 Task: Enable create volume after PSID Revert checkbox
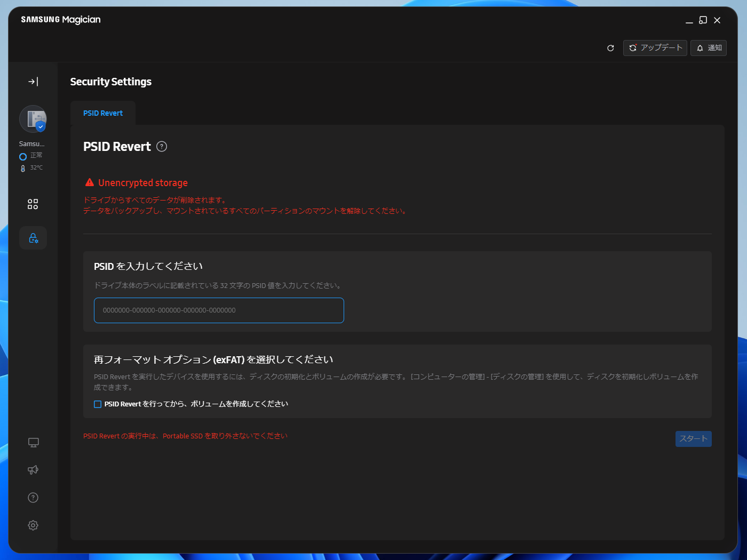click(x=98, y=404)
